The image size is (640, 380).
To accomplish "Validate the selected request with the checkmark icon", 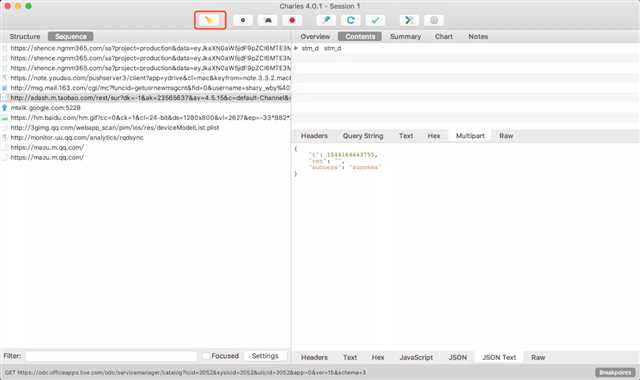I will click(375, 20).
